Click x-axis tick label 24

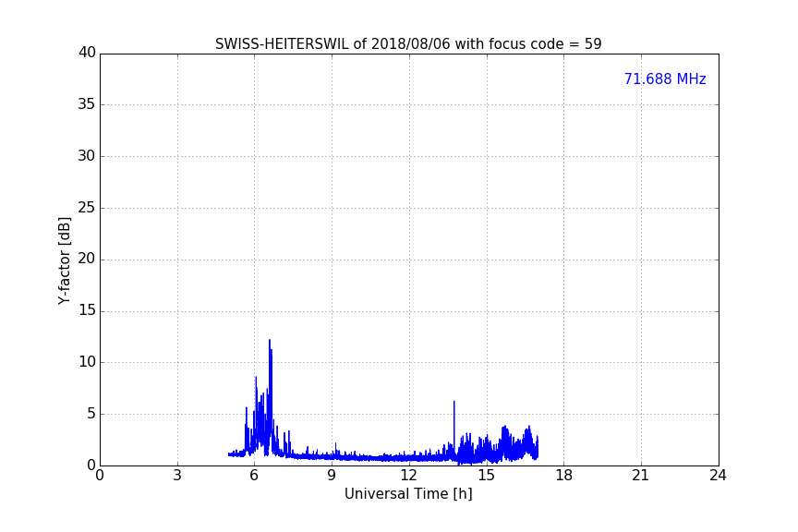[718, 476]
